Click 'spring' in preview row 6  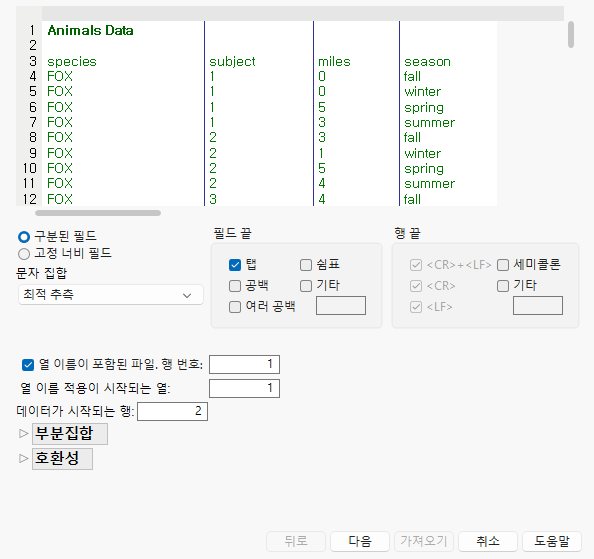pyautogui.click(x=424, y=108)
